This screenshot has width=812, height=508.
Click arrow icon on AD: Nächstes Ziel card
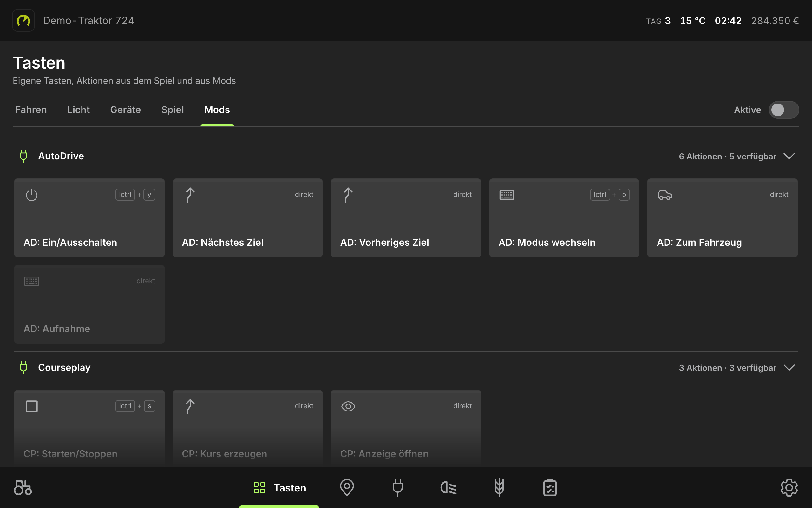(x=190, y=195)
